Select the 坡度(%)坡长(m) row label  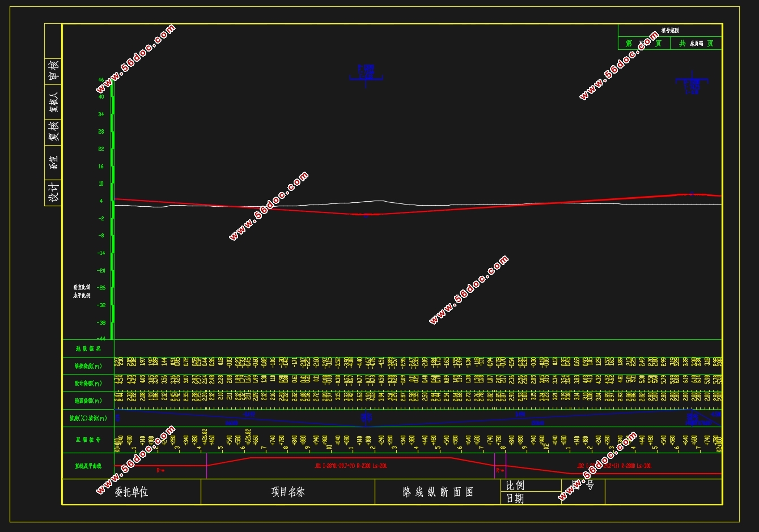click(x=88, y=418)
